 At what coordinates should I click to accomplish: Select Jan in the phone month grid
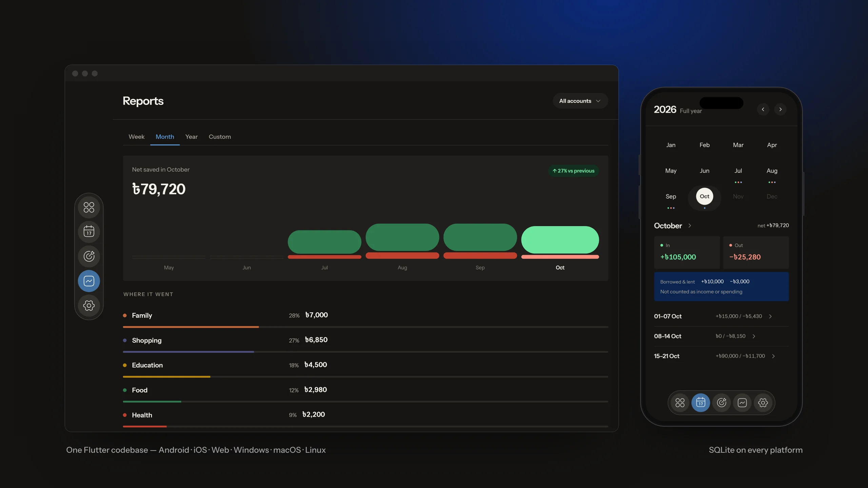[671, 145]
